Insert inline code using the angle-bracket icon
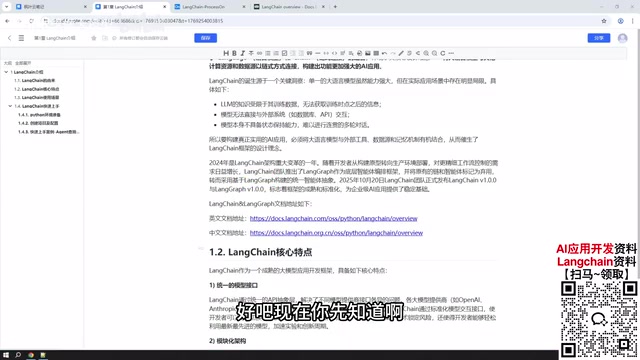This screenshot has height=360, width=640. 334,53
